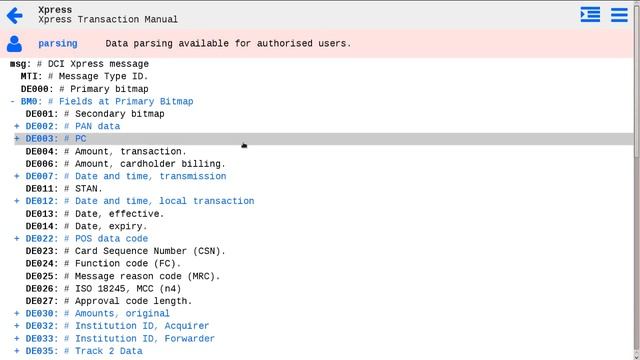Expand the DE022 POS data code node
The image size is (640, 360).
[17, 239]
